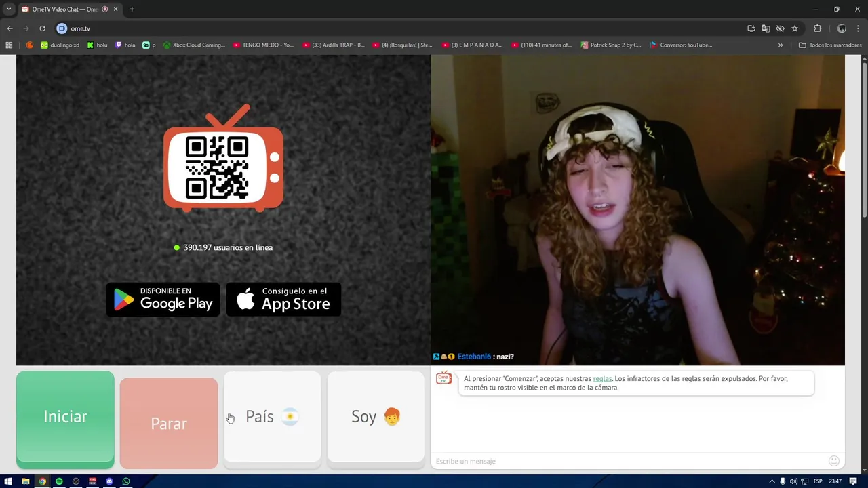This screenshot has width=868, height=488.
Task: Open the Google Play download badge
Action: (x=163, y=300)
